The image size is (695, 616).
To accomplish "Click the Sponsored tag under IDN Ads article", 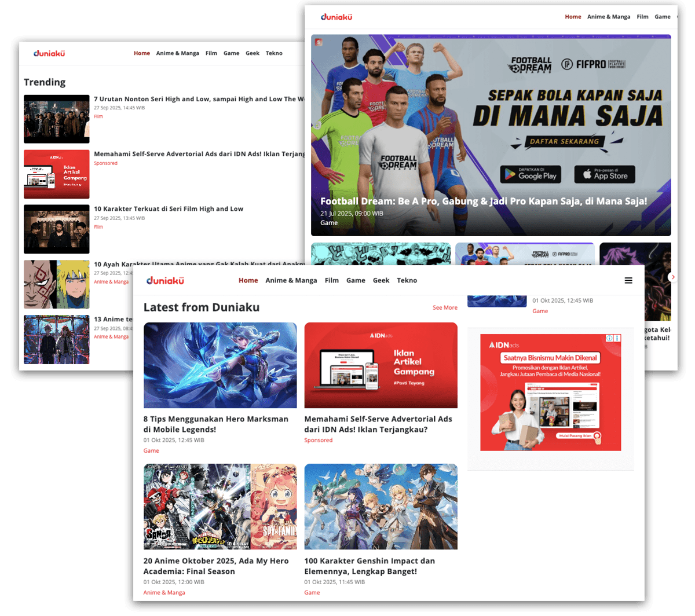I will (x=318, y=441).
